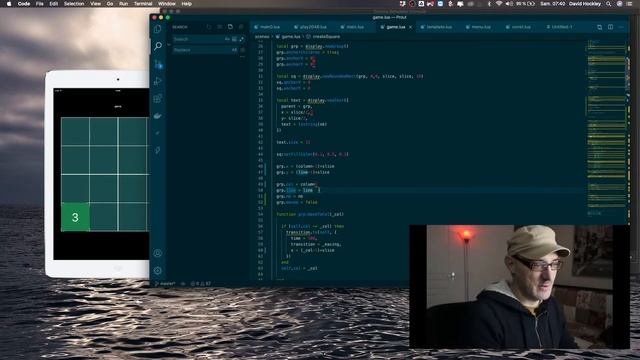This screenshot has width=640, height=360.
Task: Open the Run menu
Action: point(123,4)
